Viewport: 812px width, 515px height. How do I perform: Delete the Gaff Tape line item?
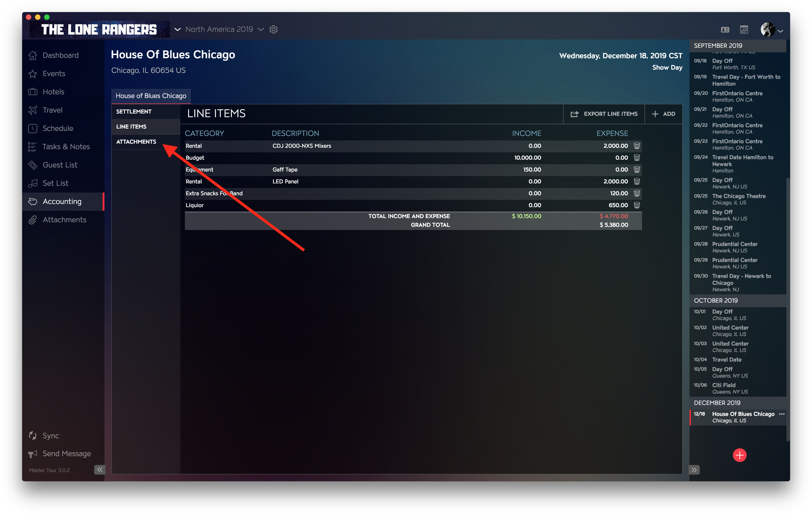[x=637, y=169]
